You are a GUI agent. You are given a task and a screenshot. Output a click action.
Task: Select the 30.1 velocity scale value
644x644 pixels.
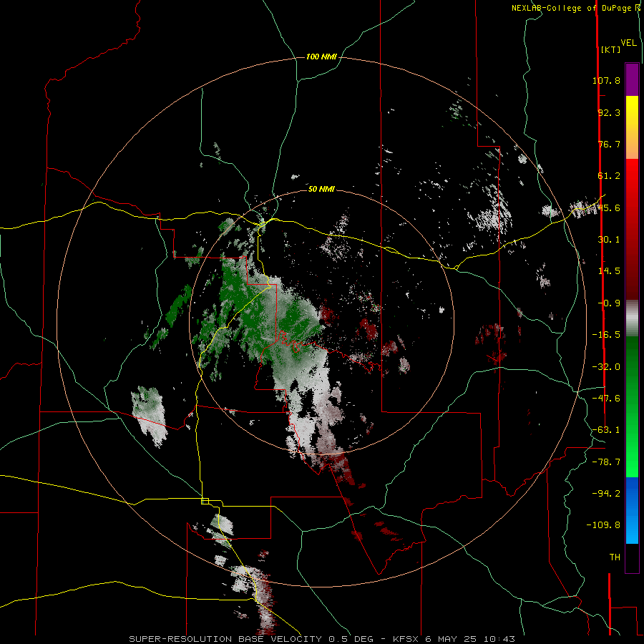[x=609, y=240]
